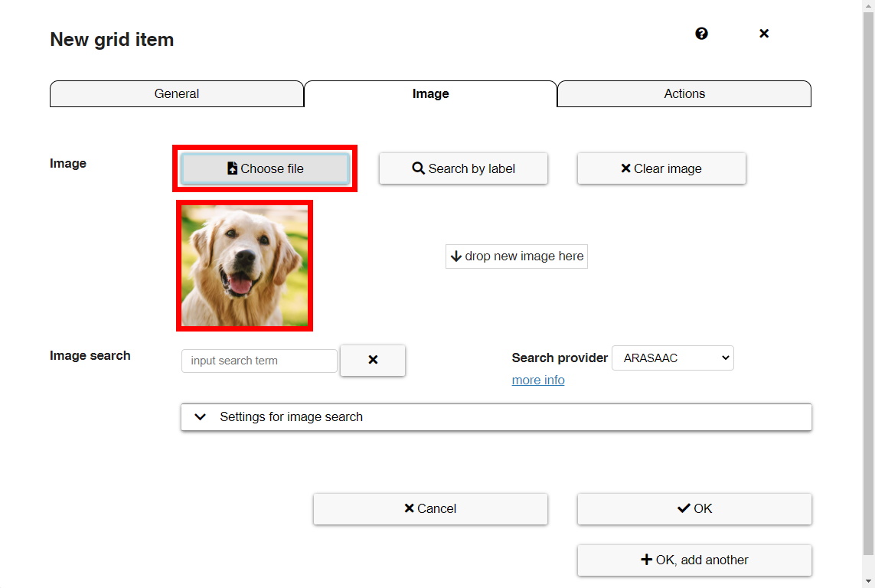Switch to the Actions tab
Screen dimensions: 875x588
pyautogui.click(x=684, y=93)
